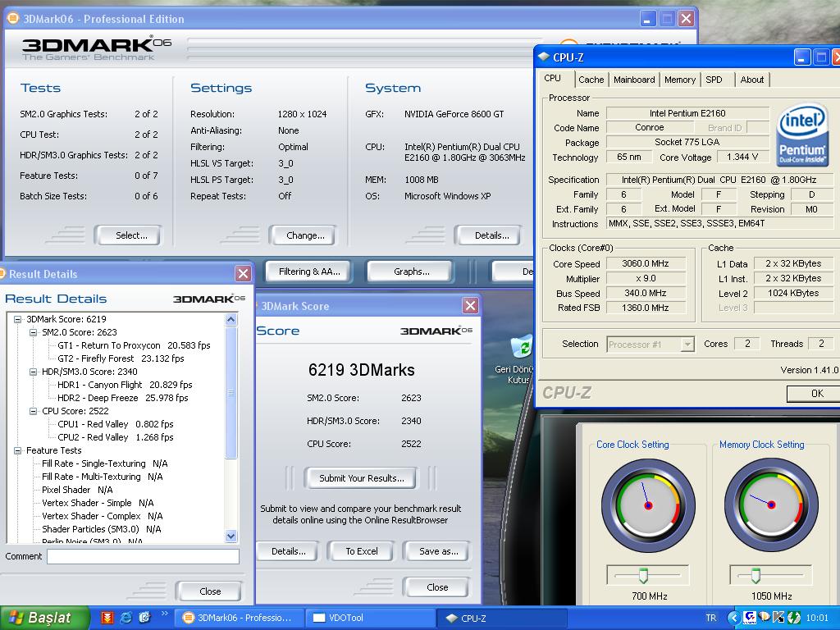This screenshot has height=630, width=840.
Task: Click the Core Clock Setting slider at 700 MHz
Action: coord(643,575)
